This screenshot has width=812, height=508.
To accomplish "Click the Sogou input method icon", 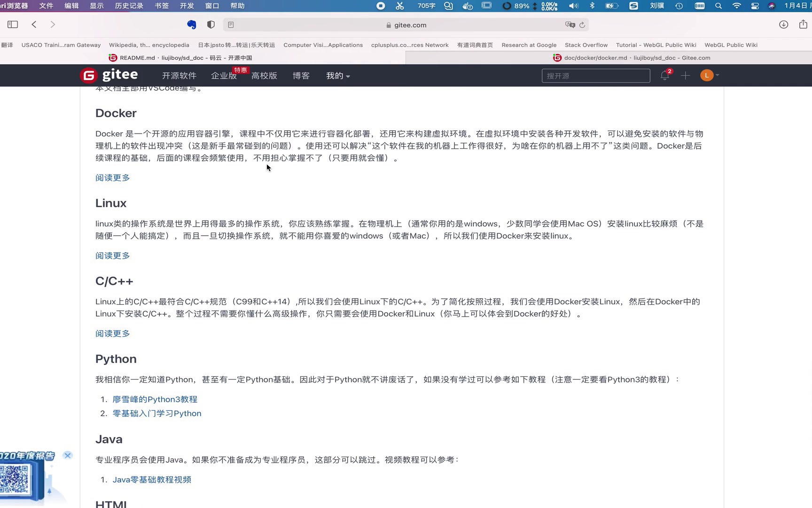I will pos(633,6).
